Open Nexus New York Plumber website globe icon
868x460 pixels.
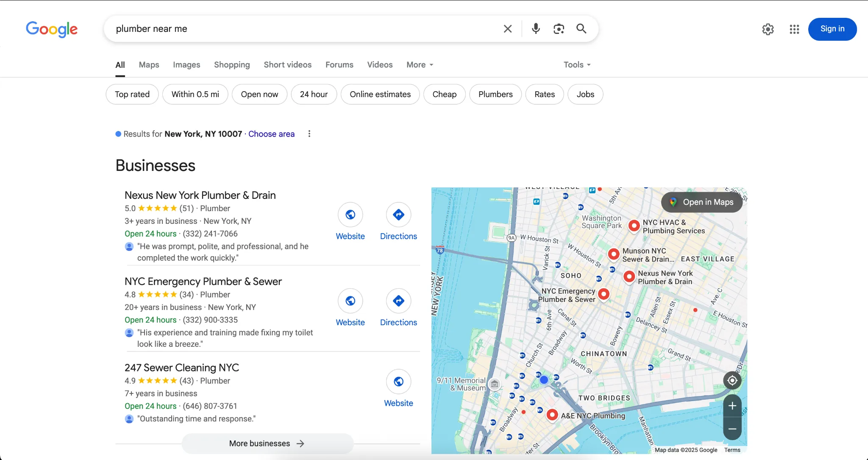tap(350, 215)
